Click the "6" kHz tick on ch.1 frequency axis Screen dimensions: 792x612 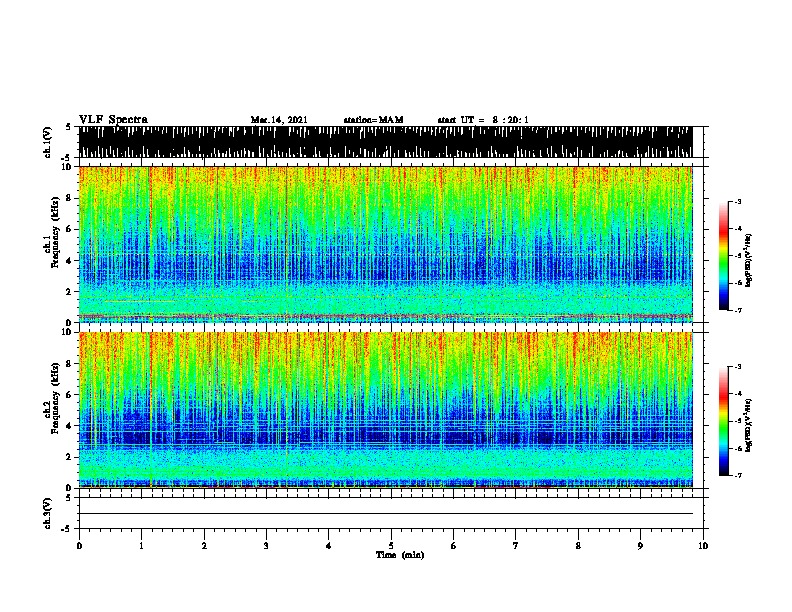click(x=69, y=229)
